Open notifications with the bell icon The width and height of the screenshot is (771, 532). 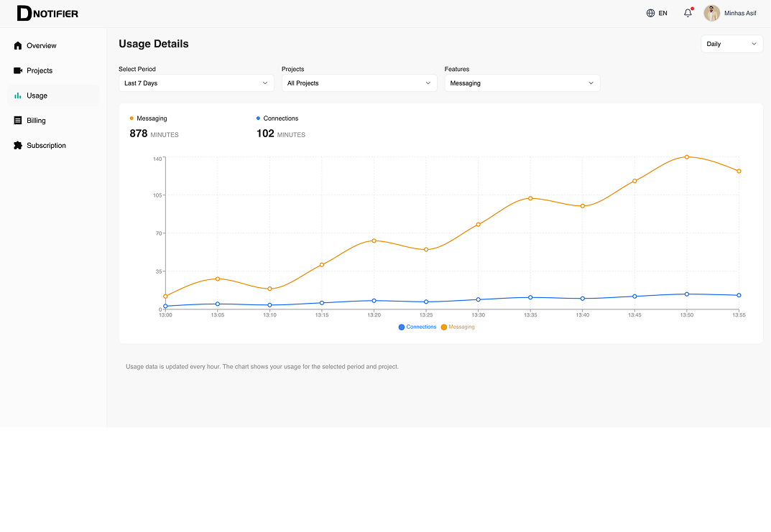point(688,13)
